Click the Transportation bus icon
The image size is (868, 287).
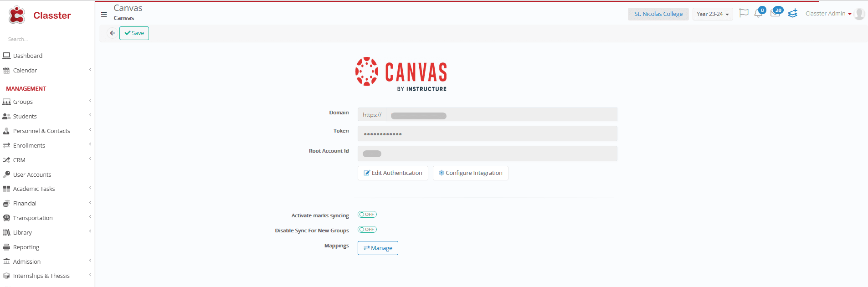coord(6,218)
